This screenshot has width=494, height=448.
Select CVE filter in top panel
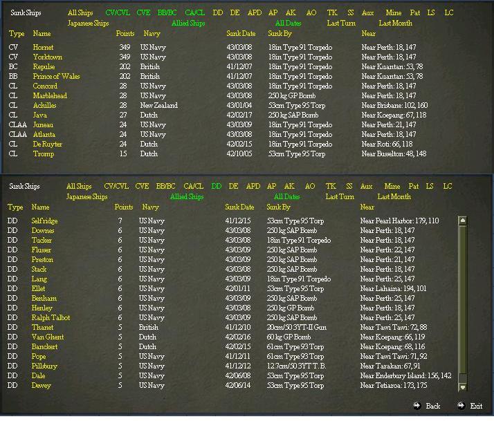point(143,13)
